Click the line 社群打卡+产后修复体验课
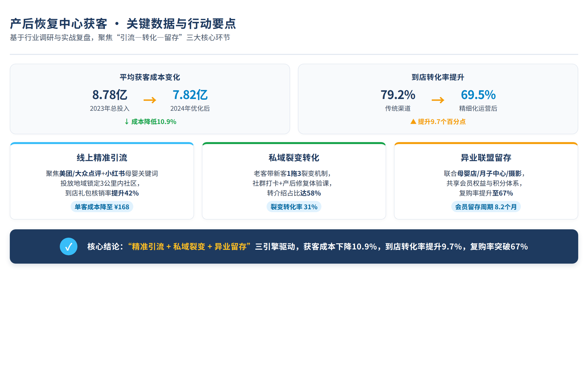 292,183
